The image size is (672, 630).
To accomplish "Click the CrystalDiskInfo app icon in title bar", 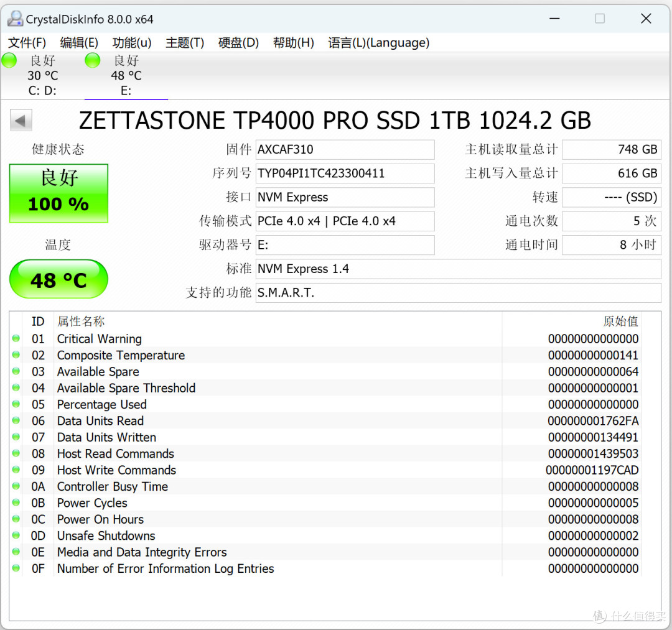I will pyautogui.click(x=16, y=19).
